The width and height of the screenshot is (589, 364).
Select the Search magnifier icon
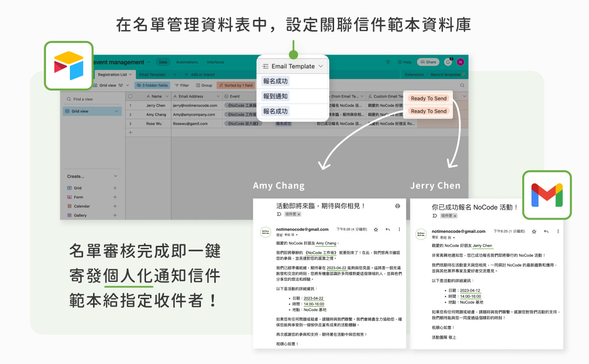click(462, 85)
